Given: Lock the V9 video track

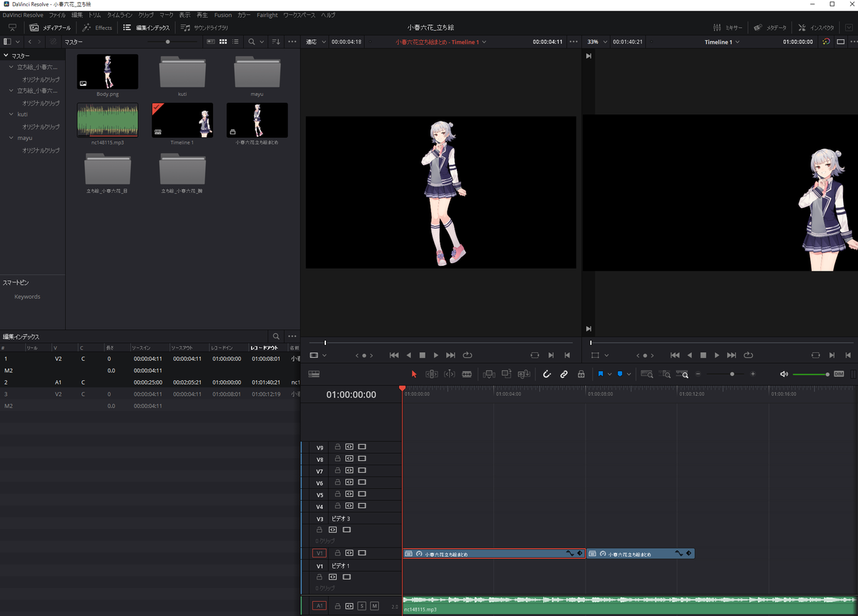Looking at the screenshot, I should pos(337,447).
